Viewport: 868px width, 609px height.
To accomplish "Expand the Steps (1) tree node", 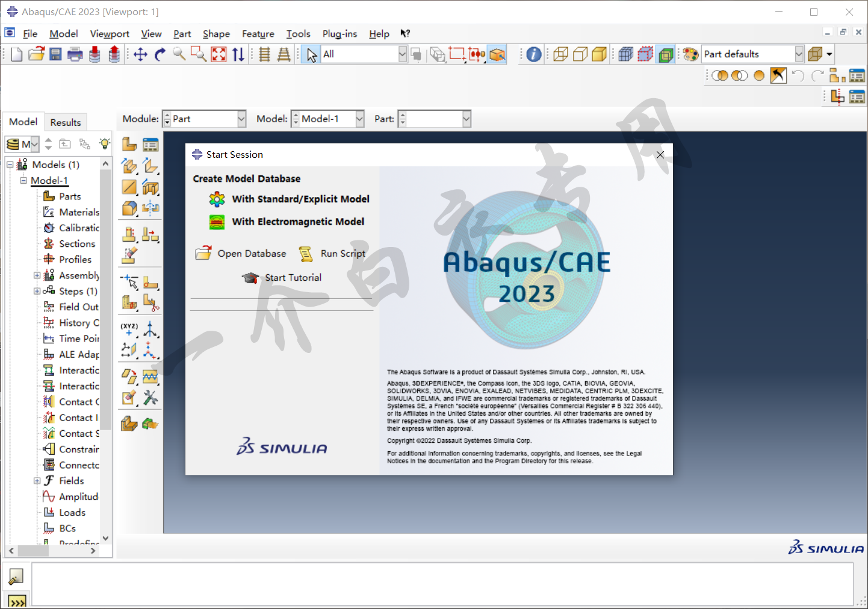I will tap(37, 291).
